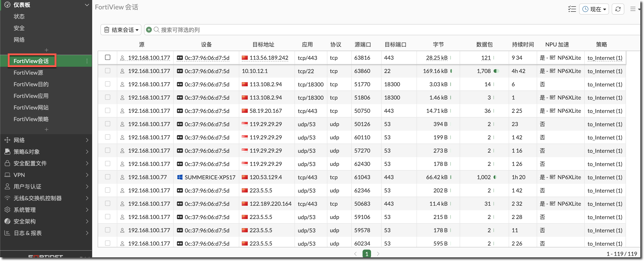Image resolution: width=644 pixels, height=261 pixels.
Task: Click the to_Internet (1) policy link in first row
Action: tap(605, 58)
